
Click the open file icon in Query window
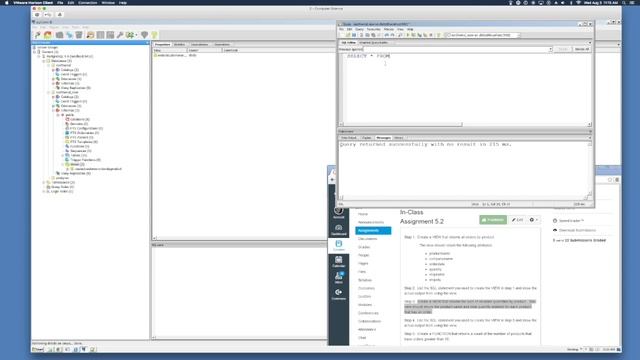[x=348, y=36]
